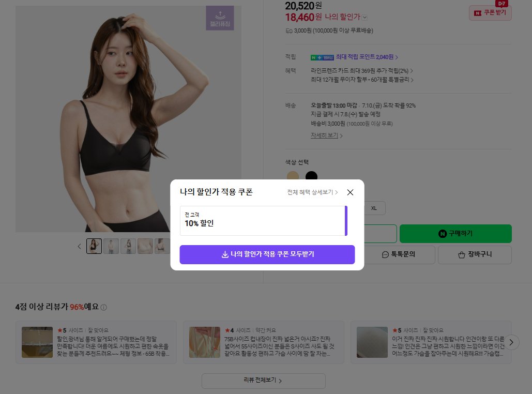The height and width of the screenshot is (394, 532).
Task: Show previous product thumbnails with left arrow
Action: click(80, 246)
